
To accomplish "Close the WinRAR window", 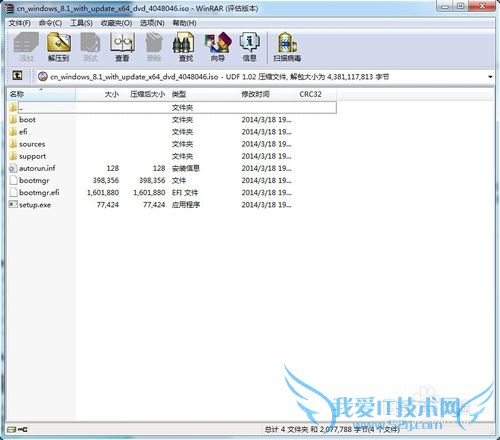I will pos(482,6).
